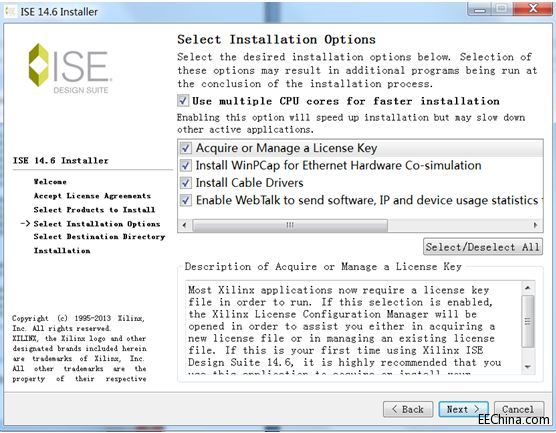The height and width of the screenshot is (433, 556).
Task: Click 'Installation' step in sidebar
Action: coord(62,251)
